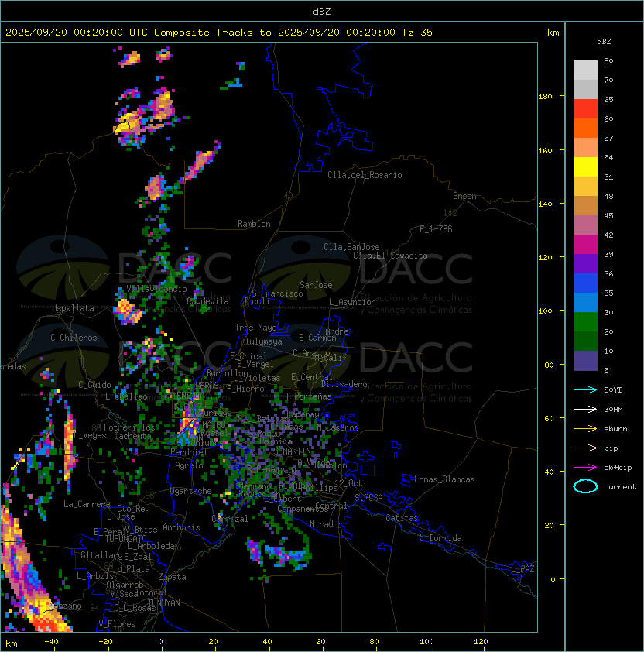This screenshot has height=652, width=644.
Task: Click the dBZ legend heading
Action: pos(604,42)
